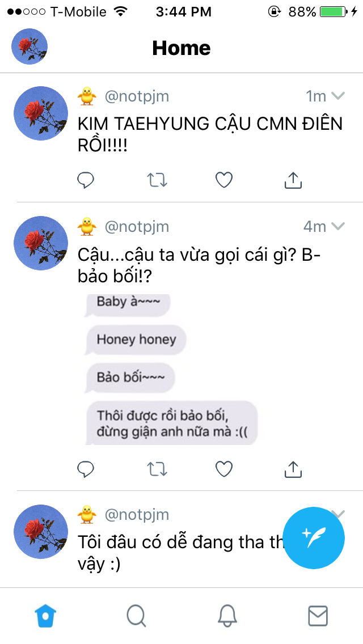Reply to the KIM TAEHYUNG tweet
The width and height of the screenshot is (363, 644).
coord(86,180)
